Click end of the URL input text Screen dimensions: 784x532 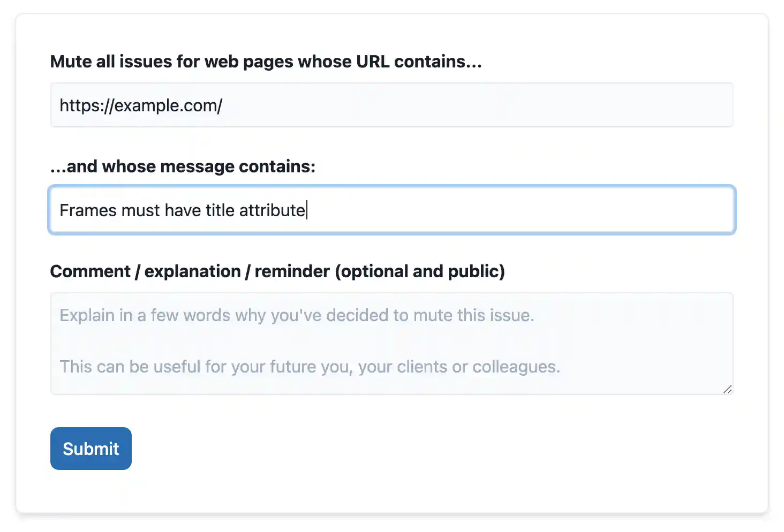point(224,105)
